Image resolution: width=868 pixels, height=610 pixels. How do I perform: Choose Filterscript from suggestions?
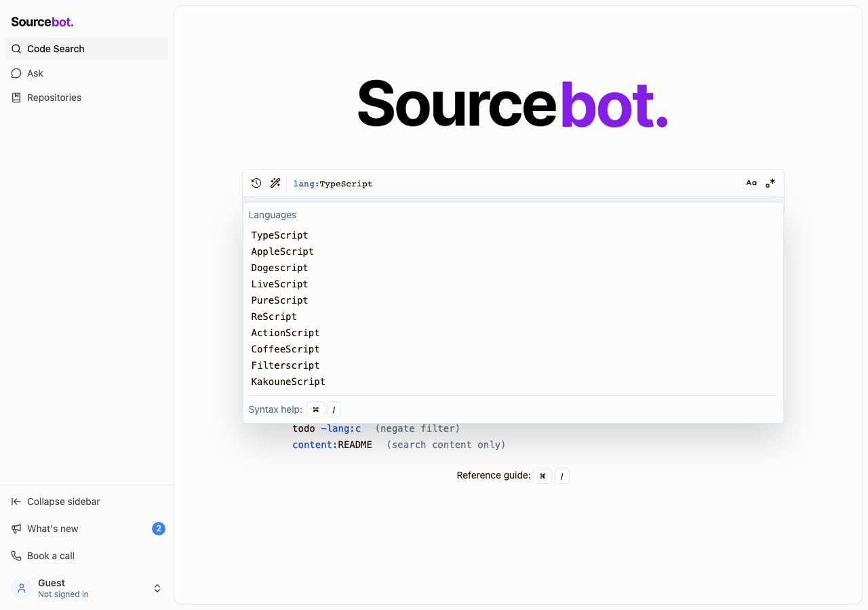tap(513, 365)
